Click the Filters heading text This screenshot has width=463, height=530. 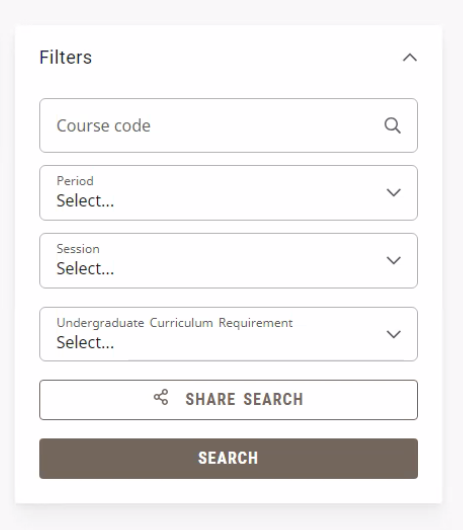[66, 57]
